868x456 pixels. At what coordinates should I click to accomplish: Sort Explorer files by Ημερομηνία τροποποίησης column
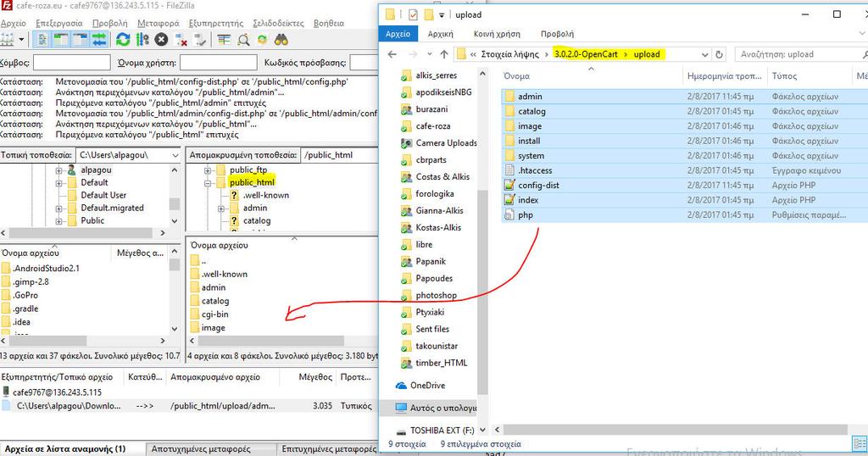click(724, 75)
